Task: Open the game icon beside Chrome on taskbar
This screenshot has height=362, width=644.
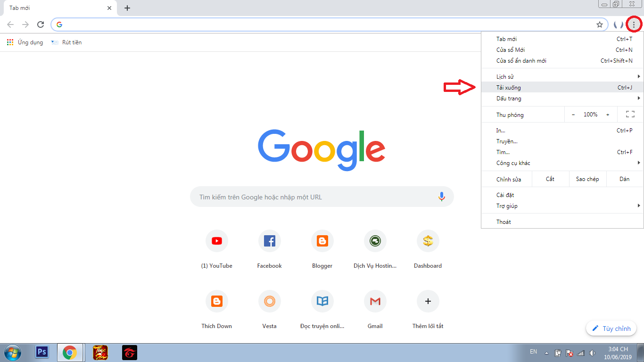Action: pos(100,353)
